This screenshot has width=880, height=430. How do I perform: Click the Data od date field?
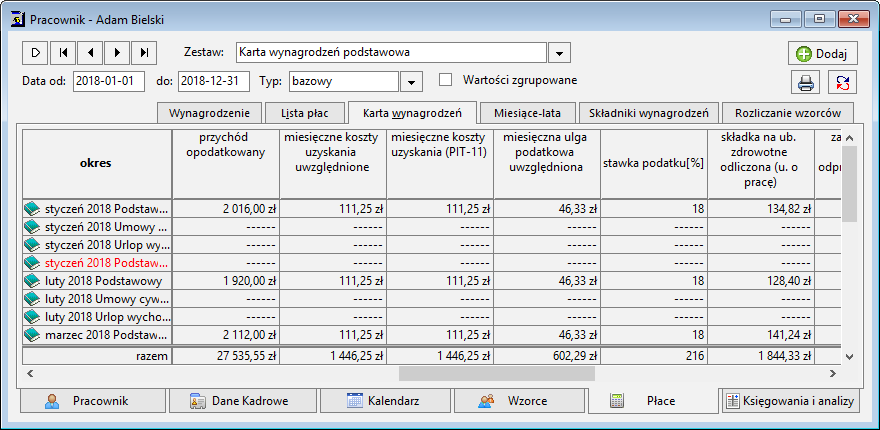109,81
